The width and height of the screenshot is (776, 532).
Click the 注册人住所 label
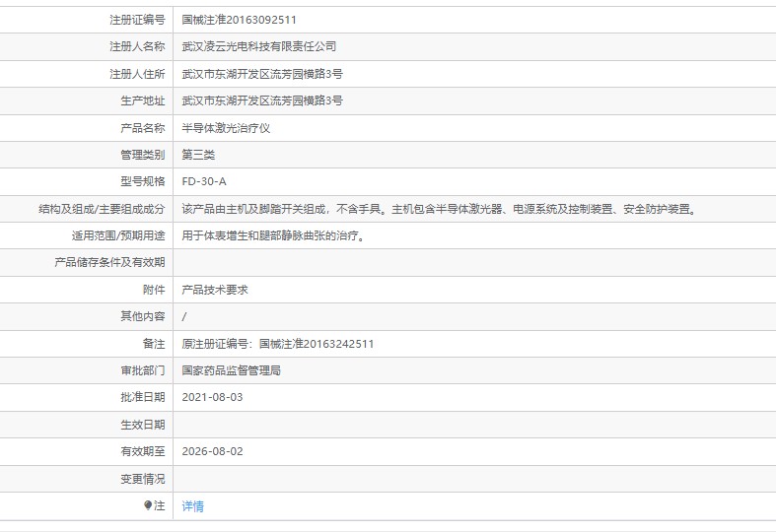[x=137, y=74]
